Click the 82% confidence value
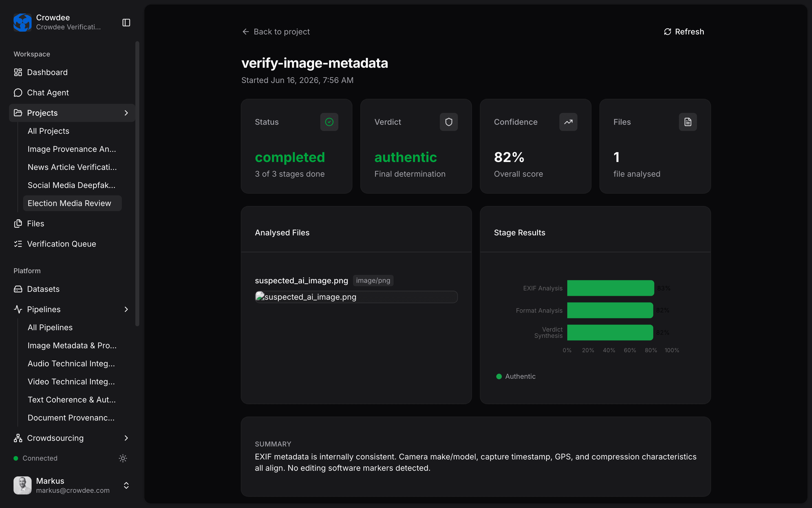Screen dimensions: 812x508 pyautogui.click(x=509, y=157)
